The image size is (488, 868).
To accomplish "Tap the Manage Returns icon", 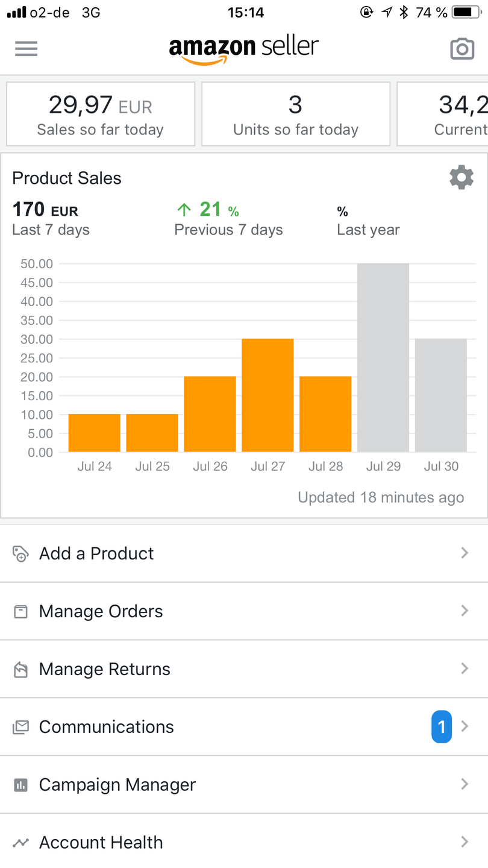I will 20,669.
